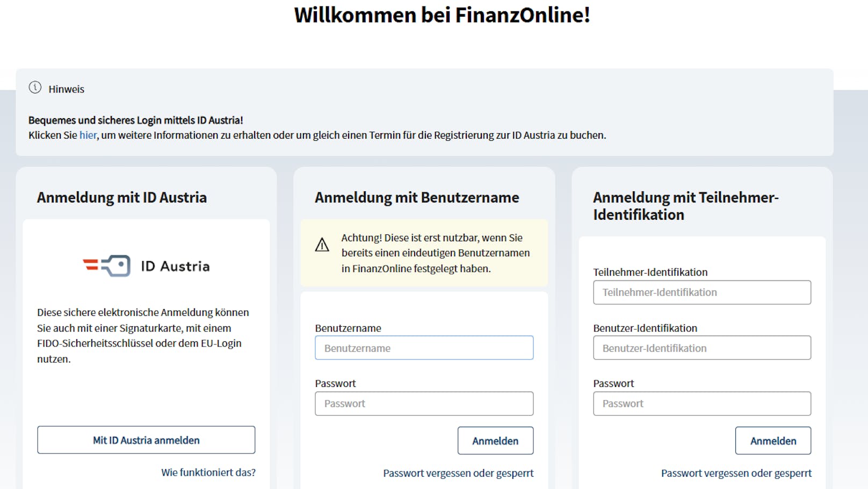Click the Passwort field in the middle panel

(423, 403)
